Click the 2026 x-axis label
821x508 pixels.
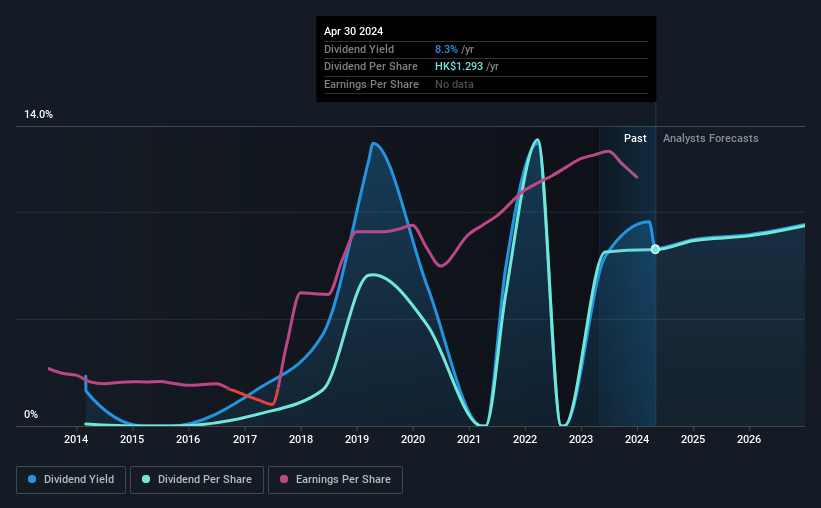[749, 439]
